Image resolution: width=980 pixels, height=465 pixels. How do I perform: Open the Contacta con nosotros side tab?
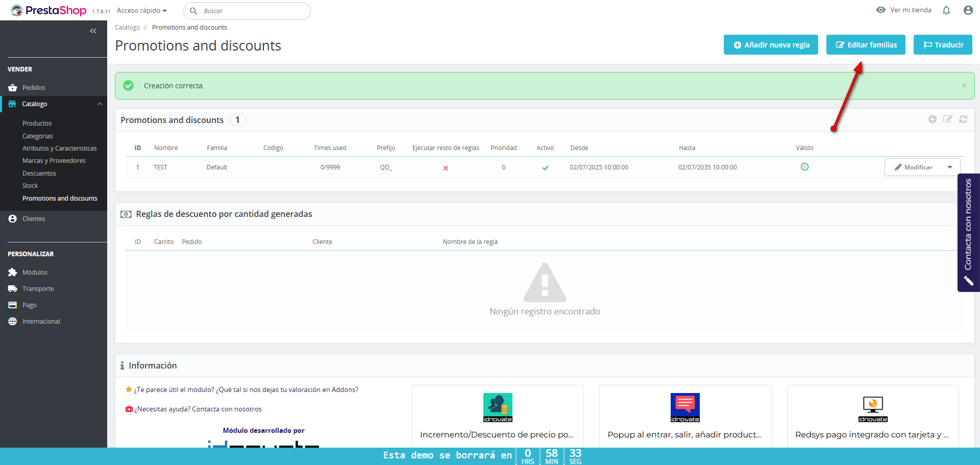[968, 233]
